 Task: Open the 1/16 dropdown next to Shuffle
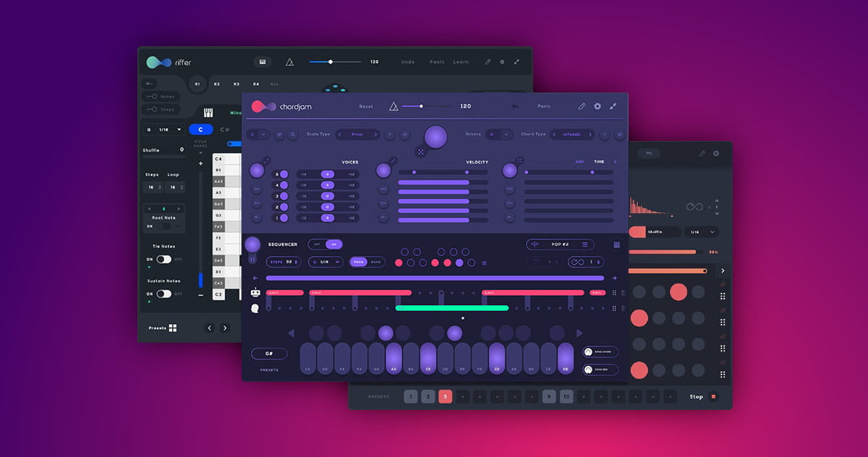pyautogui.click(x=702, y=232)
